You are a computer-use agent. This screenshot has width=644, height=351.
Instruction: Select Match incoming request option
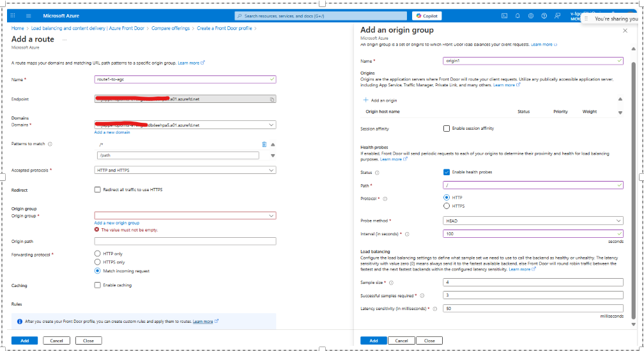click(97, 270)
